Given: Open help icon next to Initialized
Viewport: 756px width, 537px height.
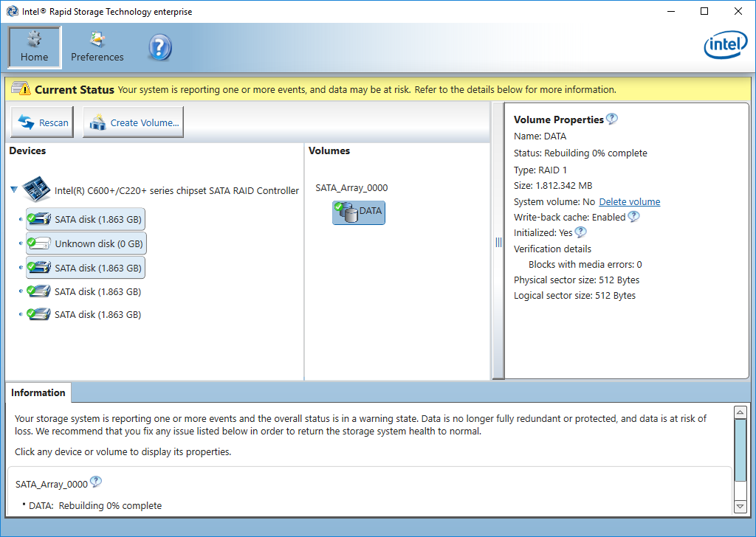Looking at the screenshot, I should pos(581,232).
